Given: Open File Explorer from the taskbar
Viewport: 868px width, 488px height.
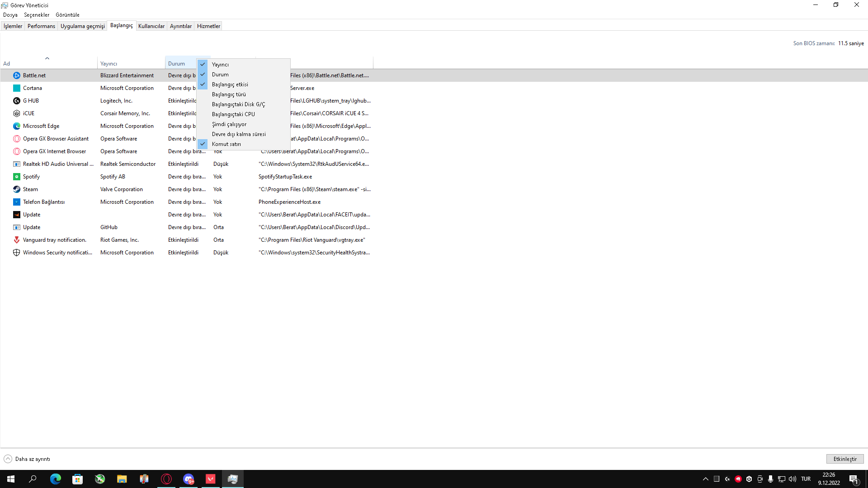Looking at the screenshot, I should 122,479.
